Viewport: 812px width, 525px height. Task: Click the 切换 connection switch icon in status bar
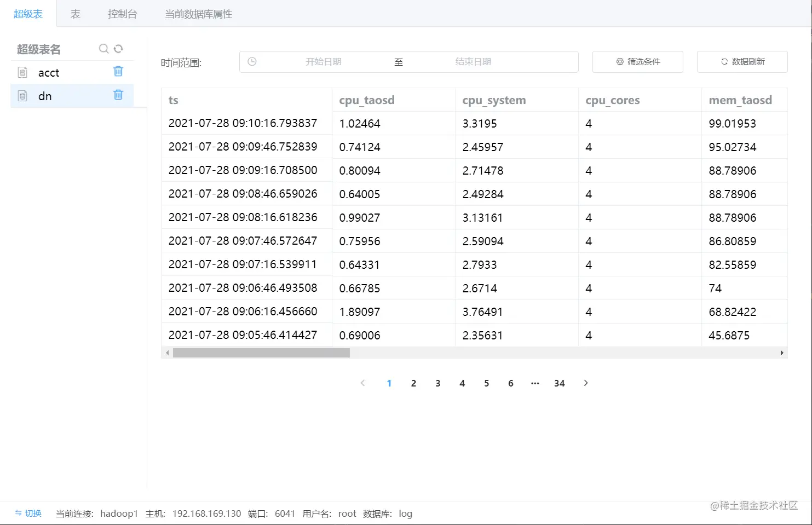click(17, 514)
